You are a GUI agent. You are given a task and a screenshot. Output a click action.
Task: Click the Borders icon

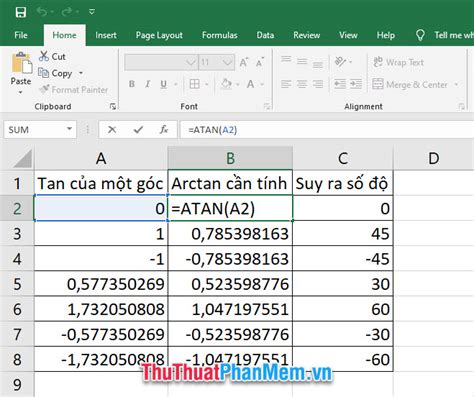point(195,84)
